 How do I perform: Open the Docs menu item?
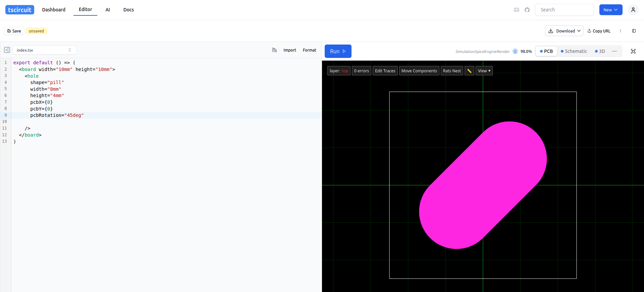(128, 10)
